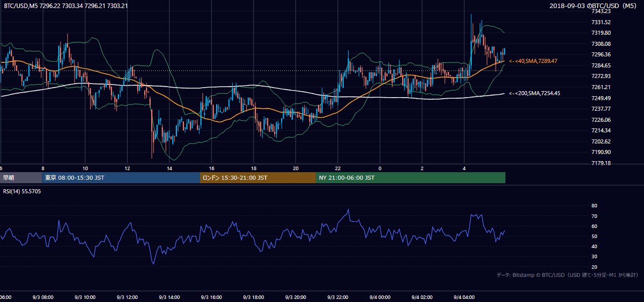This screenshot has height=302, width=644.
Task: Click hour marker 8 under price chart
Action: pos(43,168)
